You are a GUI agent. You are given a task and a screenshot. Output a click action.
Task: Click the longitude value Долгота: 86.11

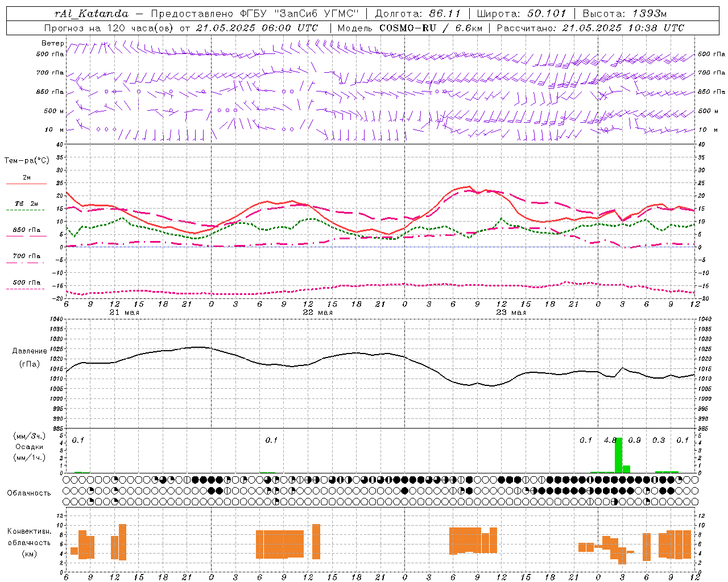click(418, 14)
